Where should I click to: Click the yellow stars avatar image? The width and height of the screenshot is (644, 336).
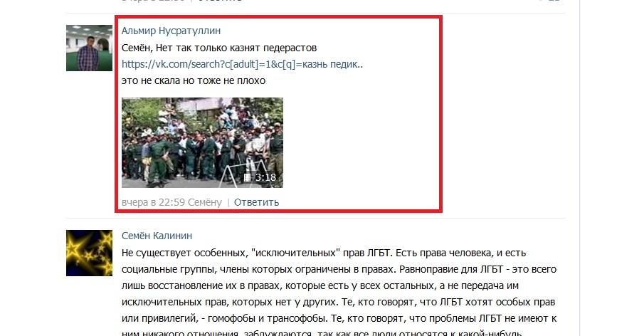[89, 253]
